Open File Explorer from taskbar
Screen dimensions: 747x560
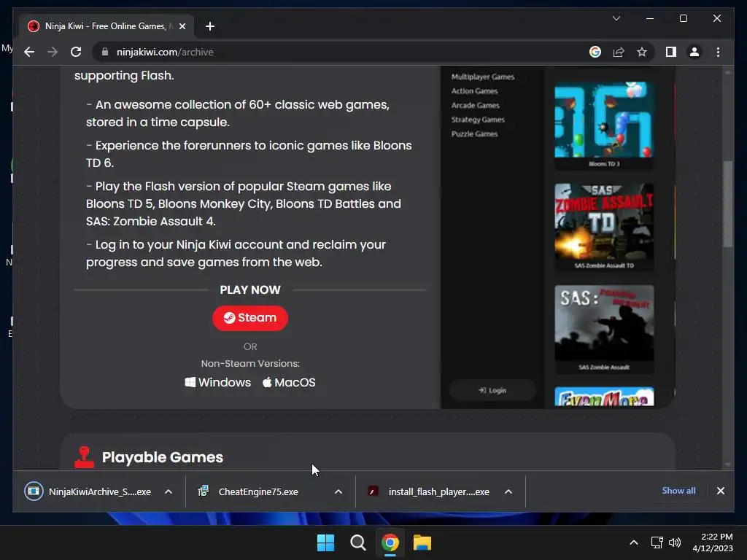[x=422, y=542]
